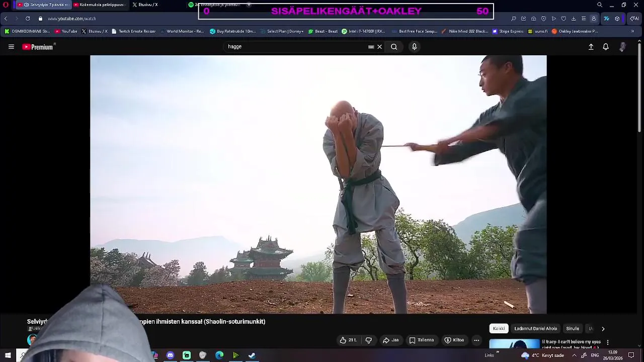The height and width of the screenshot is (362, 644).
Task: Open the create/upload icon in YouTube header
Action: (591, 47)
